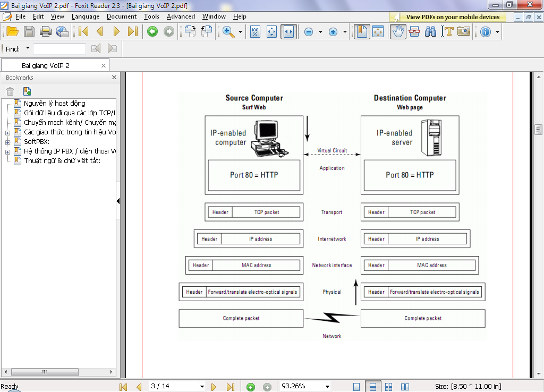Click the Open file folder icon

(x=12, y=32)
